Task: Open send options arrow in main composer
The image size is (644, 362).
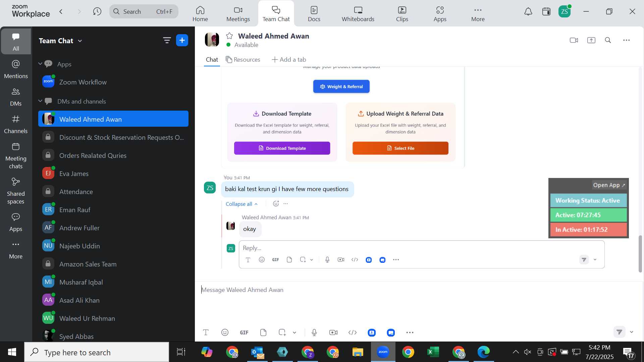Action: 632,332
